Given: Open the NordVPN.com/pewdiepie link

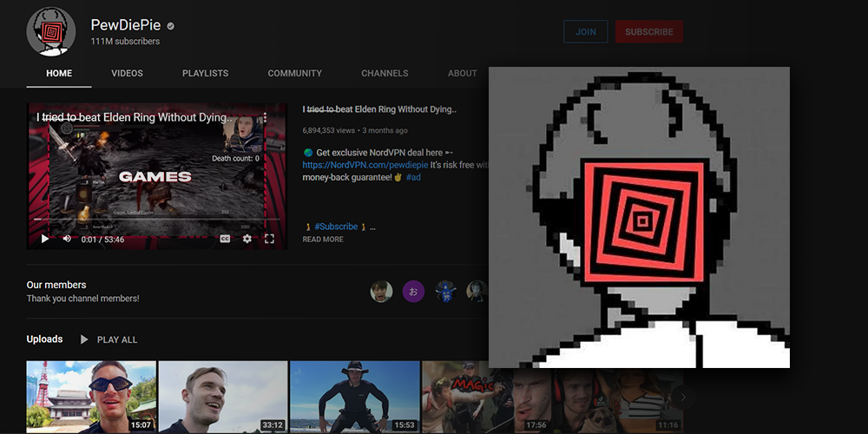Looking at the screenshot, I should click(365, 165).
